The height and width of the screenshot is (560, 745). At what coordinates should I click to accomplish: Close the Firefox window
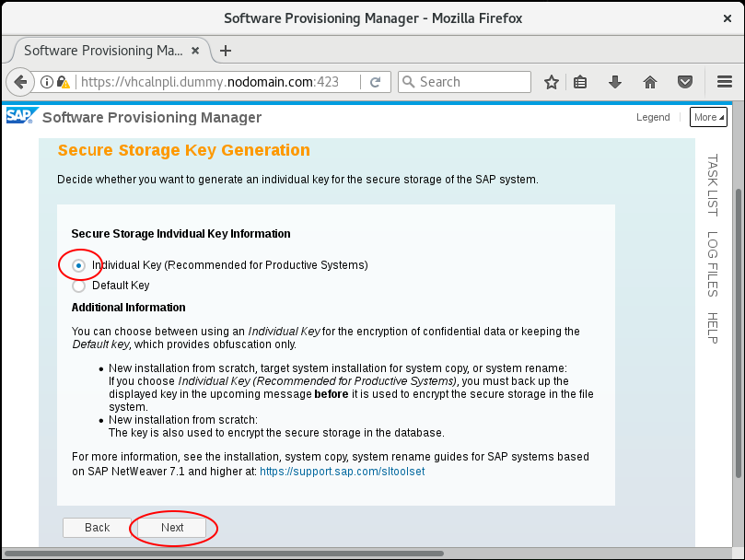click(727, 18)
